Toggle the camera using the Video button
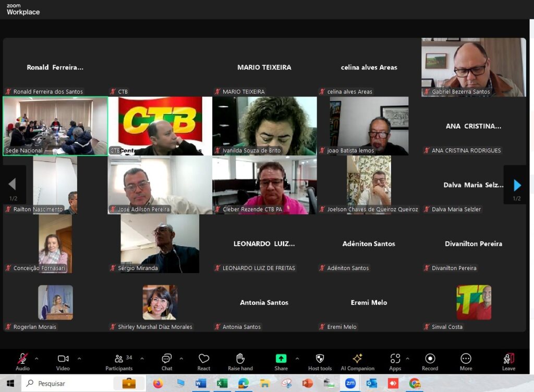Image resolution: width=534 pixels, height=392 pixels. [x=63, y=362]
